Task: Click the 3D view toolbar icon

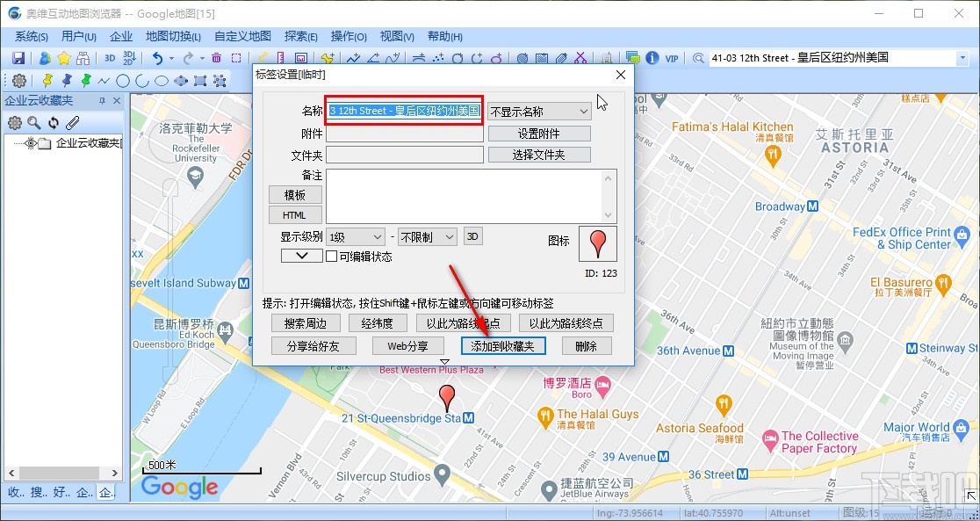Action: 109,56
